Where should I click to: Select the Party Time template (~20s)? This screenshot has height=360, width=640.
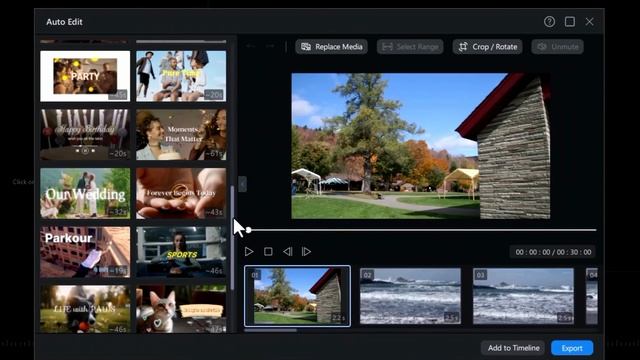coord(181,76)
